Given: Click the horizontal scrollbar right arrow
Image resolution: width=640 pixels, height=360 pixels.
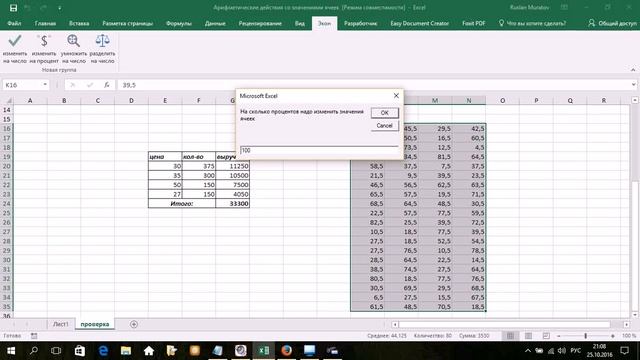Looking at the screenshot, I should [x=626, y=324].
